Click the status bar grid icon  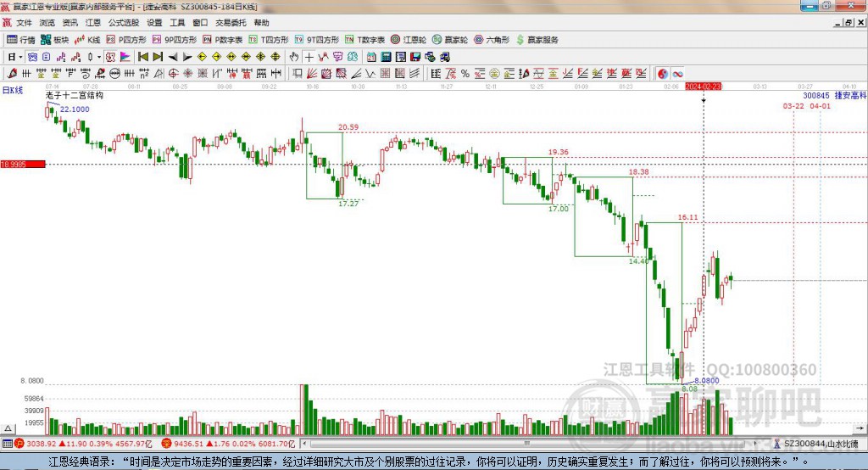7,444
